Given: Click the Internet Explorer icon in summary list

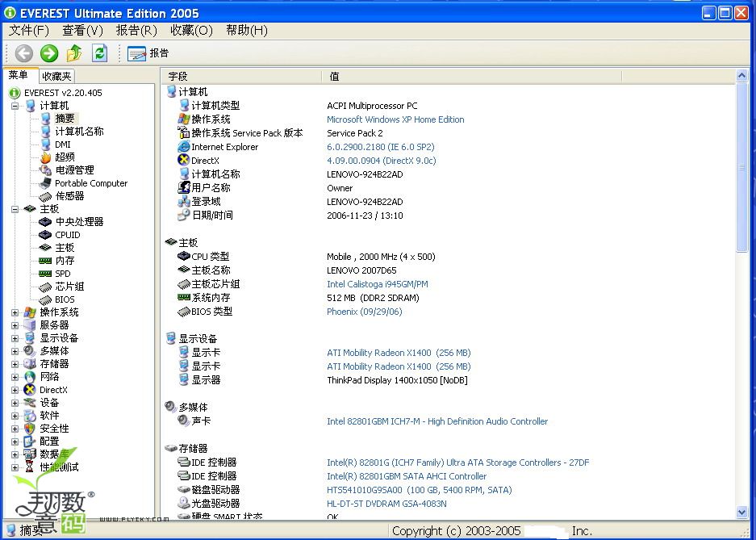Looking at the screenshot, I should pos(184,147).
